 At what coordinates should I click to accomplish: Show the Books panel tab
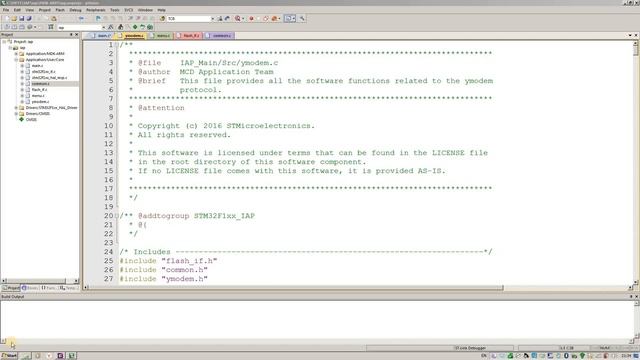pos(30,288)
